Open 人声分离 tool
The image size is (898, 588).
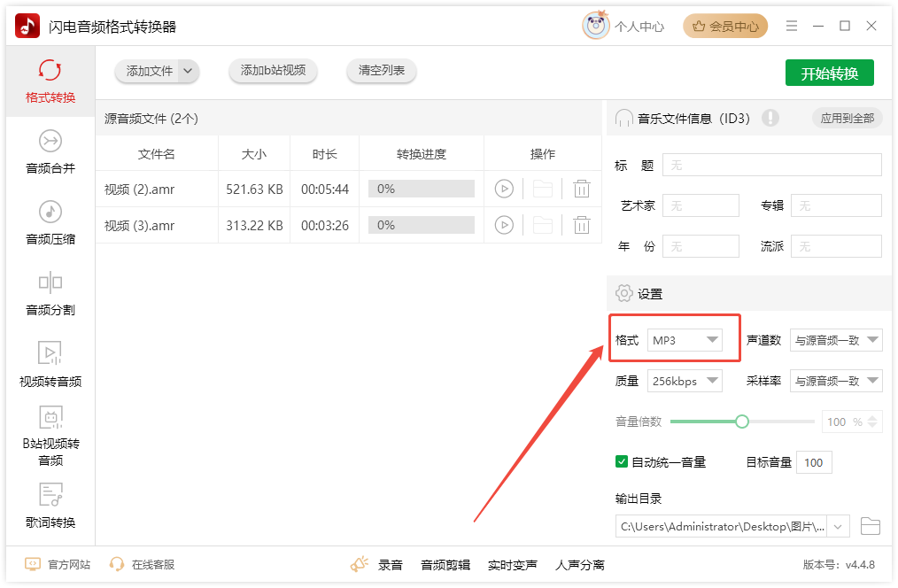click(x=579, y=565)
